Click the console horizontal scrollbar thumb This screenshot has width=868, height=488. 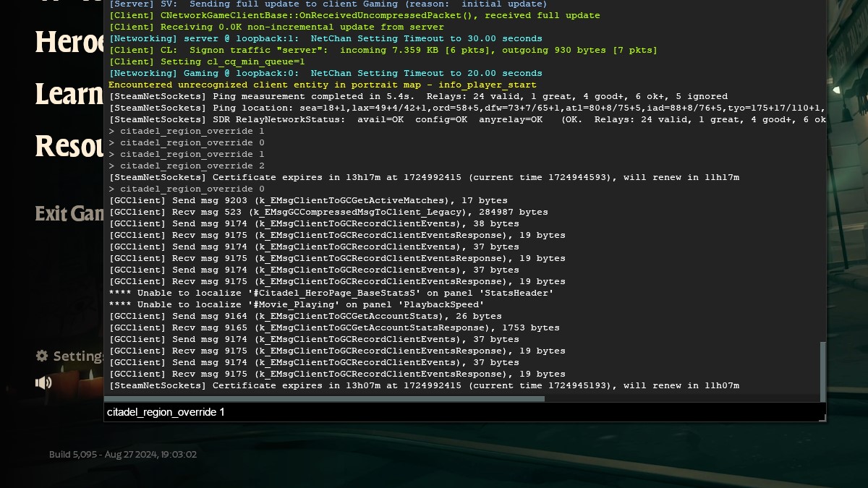point(324,398)
